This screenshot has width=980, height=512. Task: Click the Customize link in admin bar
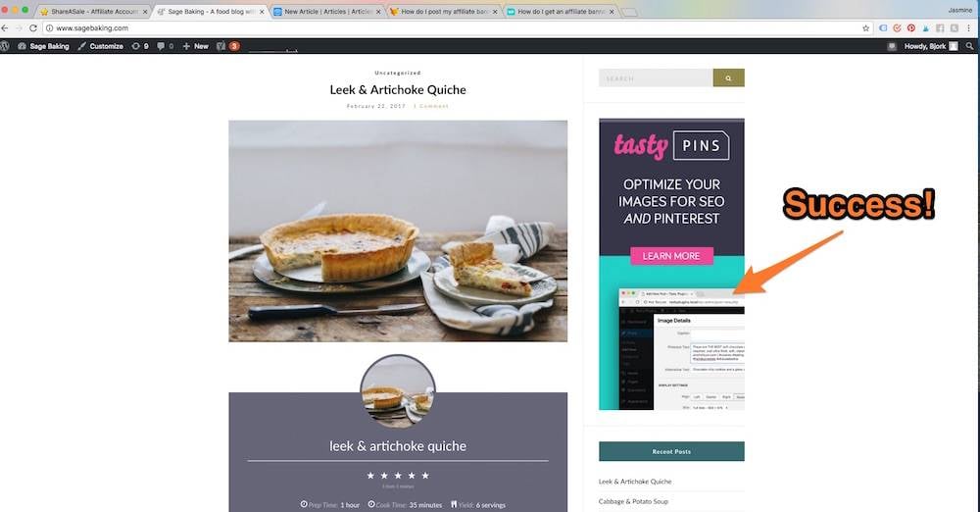[101, 46]
